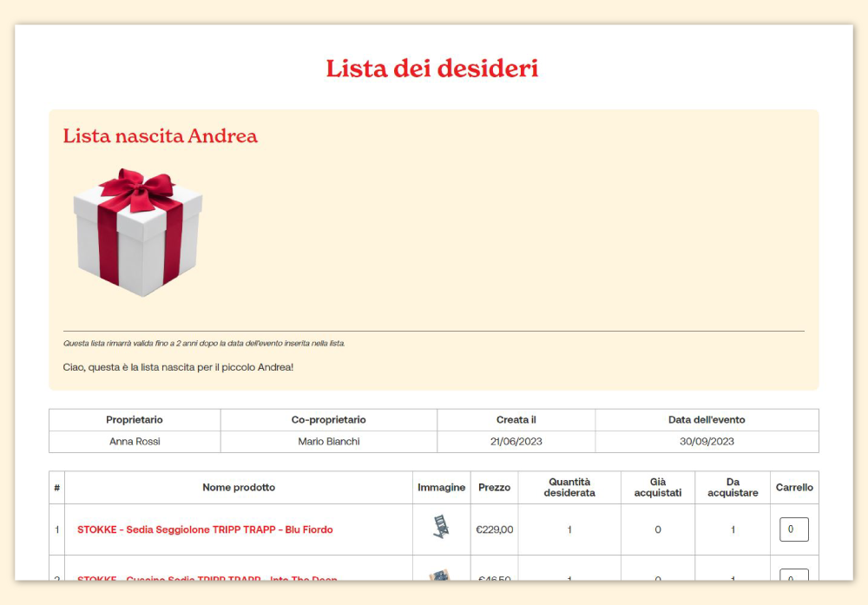The image size is (868, 605).
Task: Click the "Da acquistare" column header
Action: pyautogui.click(x=733, y=488)
